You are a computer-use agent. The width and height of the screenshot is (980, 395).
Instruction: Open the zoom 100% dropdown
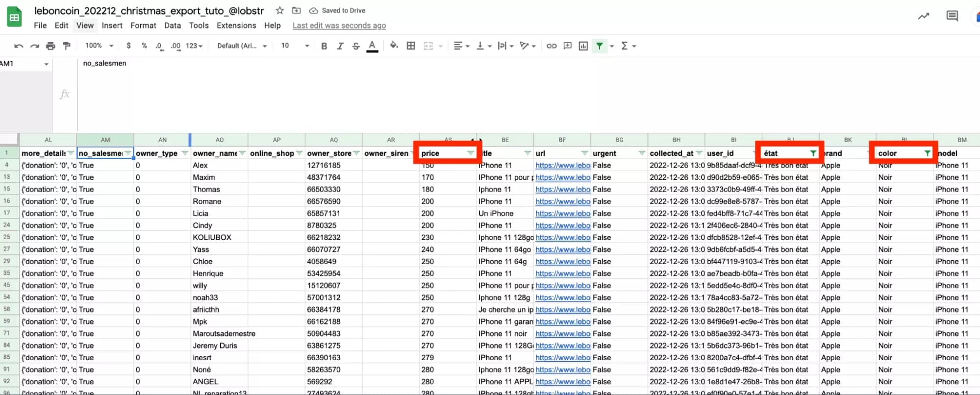point(99,46)
